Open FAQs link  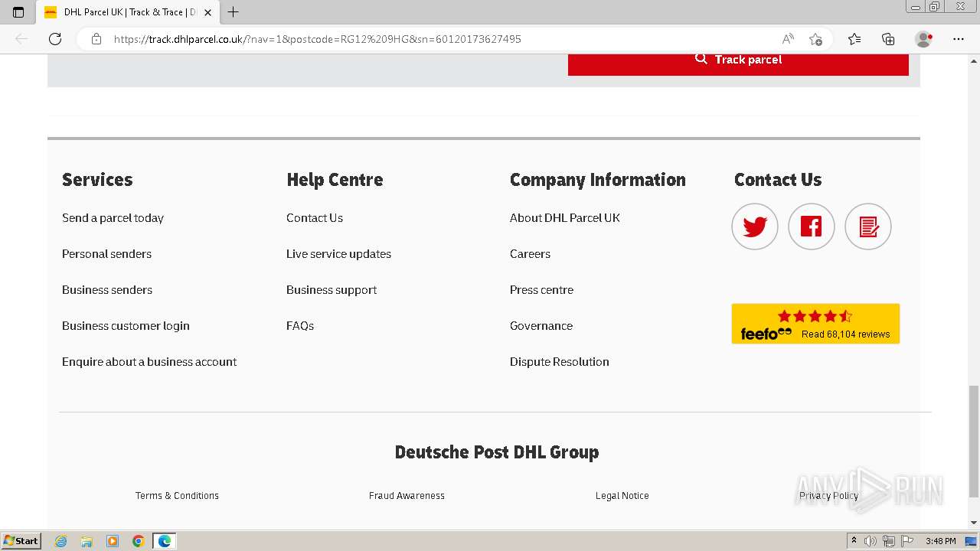pos(300,326)
